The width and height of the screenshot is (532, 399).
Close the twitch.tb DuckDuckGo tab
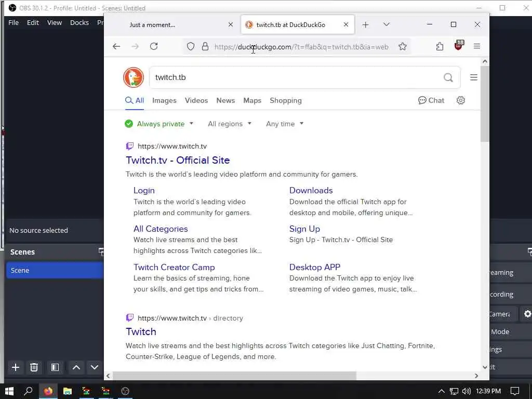[345, 25]
